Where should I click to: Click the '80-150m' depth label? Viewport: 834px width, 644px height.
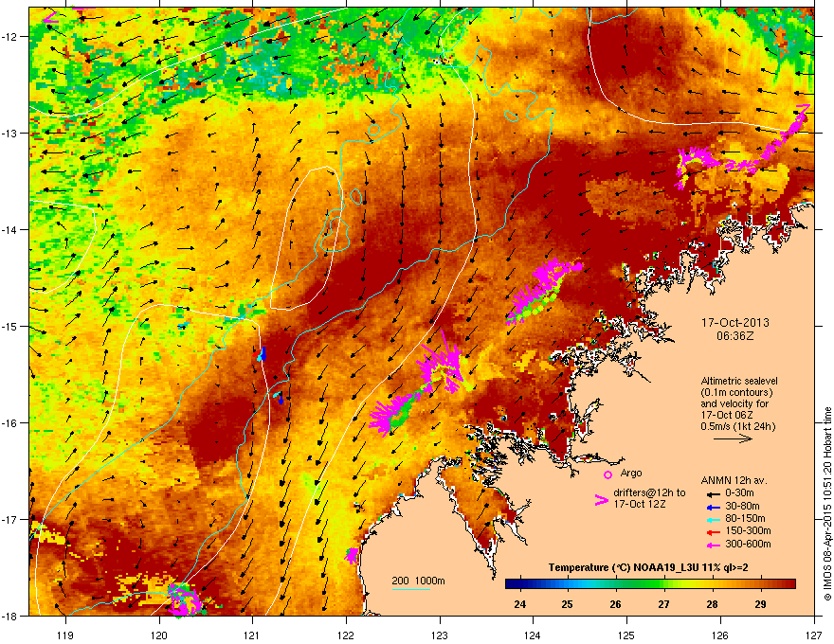tap(745, 518)
